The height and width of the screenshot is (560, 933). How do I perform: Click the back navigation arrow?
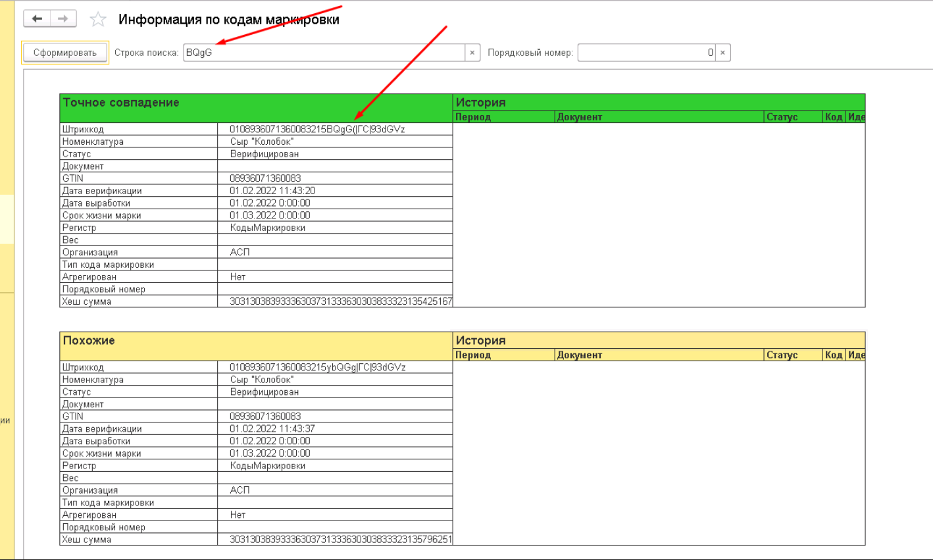tap(37, 19)
